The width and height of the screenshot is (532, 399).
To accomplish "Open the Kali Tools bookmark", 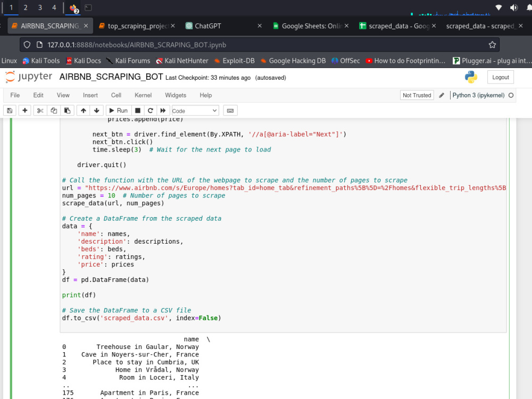I will click(41, 61).
